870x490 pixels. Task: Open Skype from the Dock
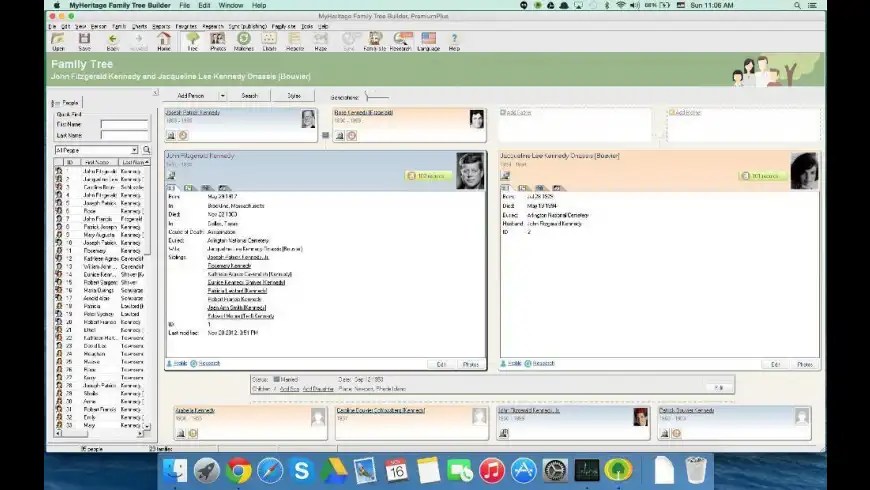click(301, 471)
